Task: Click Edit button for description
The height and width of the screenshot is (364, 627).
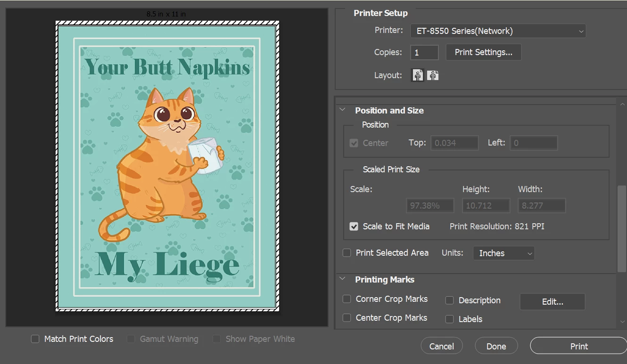Action: 553,302
